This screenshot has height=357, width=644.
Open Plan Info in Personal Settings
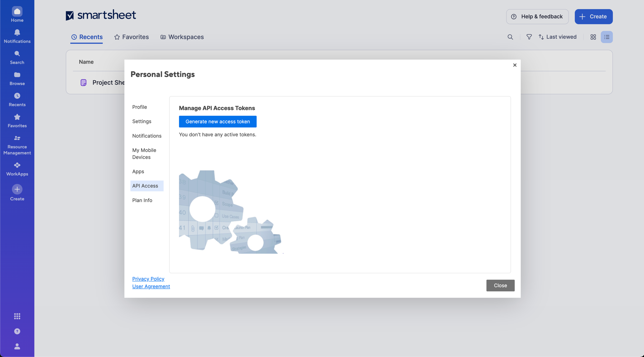coord(142,200)
